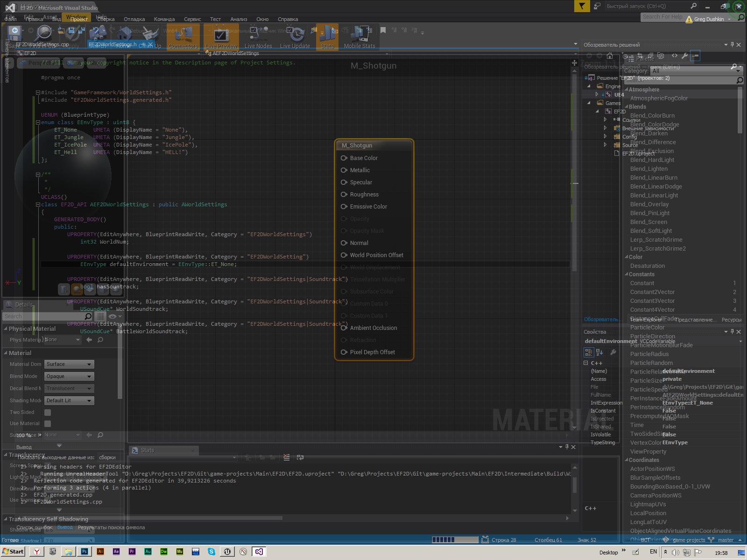Toggle the Two Sided checkbox
747x560 pixels.
(48, 413)
